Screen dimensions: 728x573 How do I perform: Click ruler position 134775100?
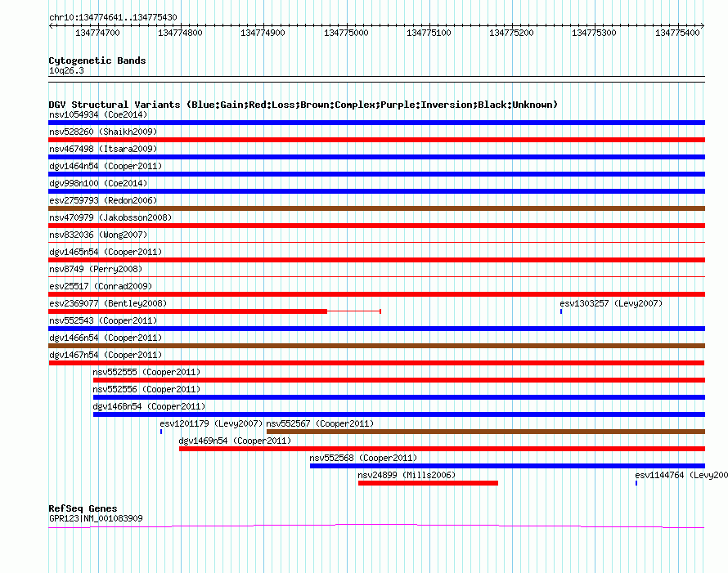point(429,33)
